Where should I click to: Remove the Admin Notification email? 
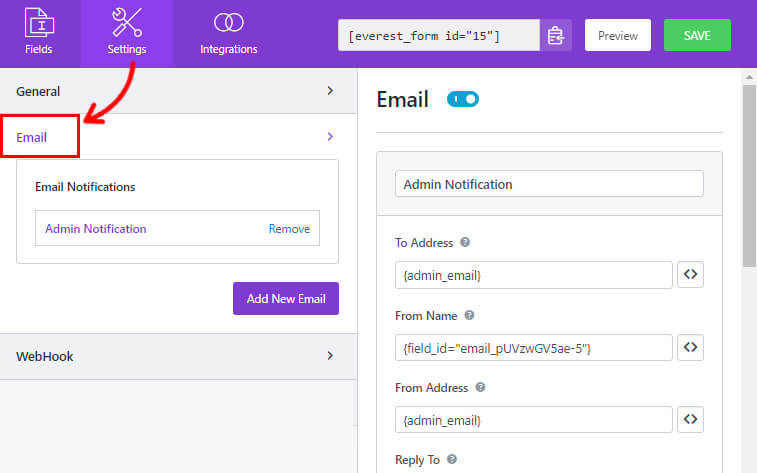pos(289,229)
